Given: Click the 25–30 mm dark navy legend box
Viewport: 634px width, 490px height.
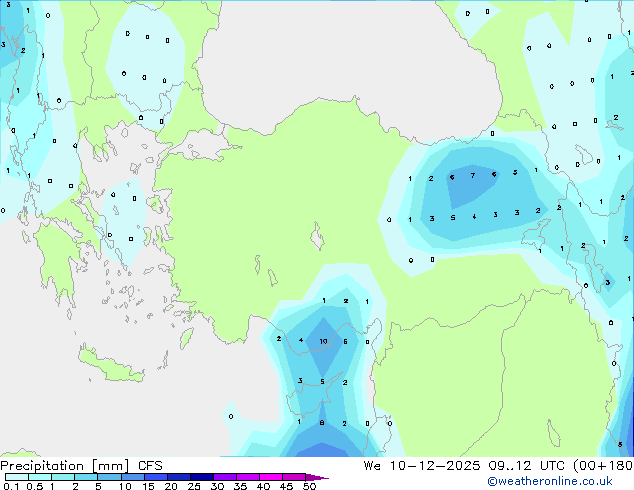Looking at the screenshot, I should coord(201,477).
